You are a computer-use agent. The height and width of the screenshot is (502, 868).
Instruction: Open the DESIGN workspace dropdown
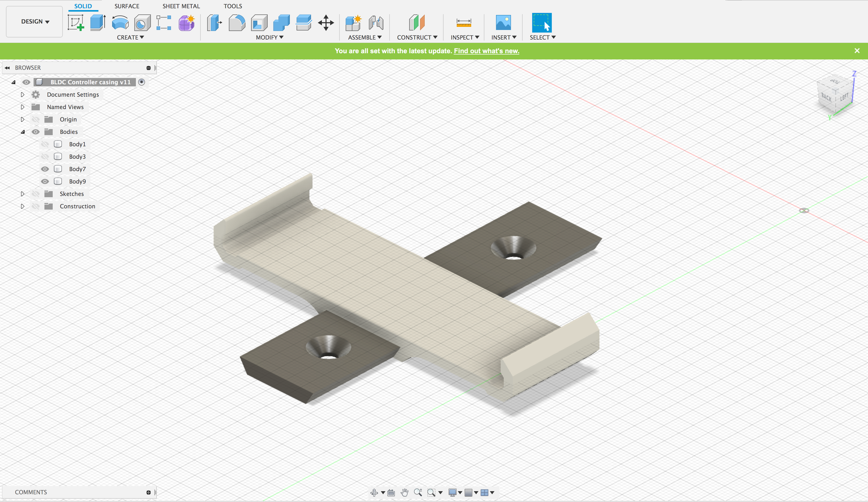pos(35,22)
